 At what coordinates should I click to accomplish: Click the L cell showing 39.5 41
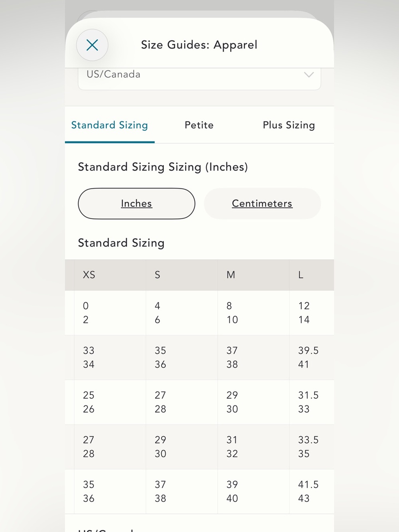(x=312, y=358)
